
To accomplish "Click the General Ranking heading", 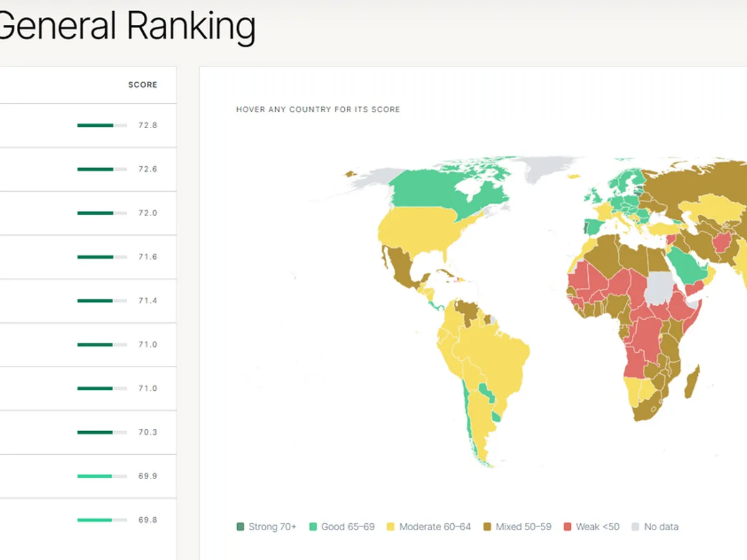I will tap(127, 26).
